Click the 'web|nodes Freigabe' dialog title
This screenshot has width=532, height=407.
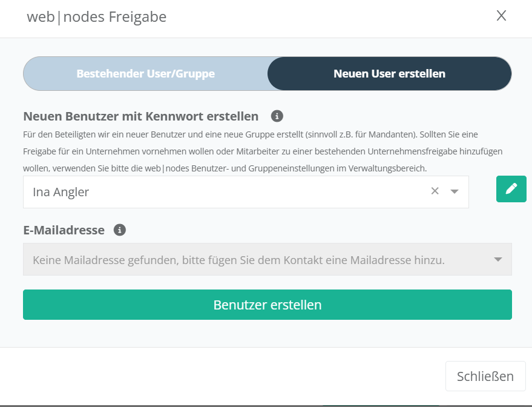96,17
